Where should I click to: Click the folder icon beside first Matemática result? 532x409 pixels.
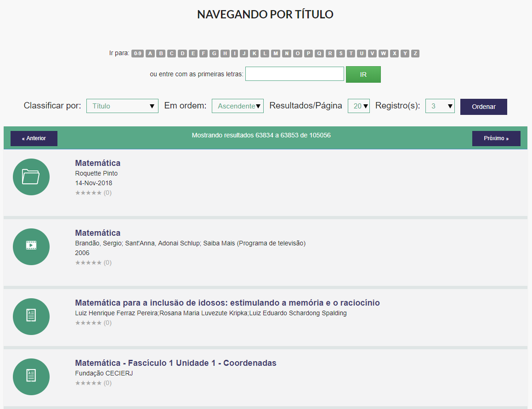pos(31,177)
